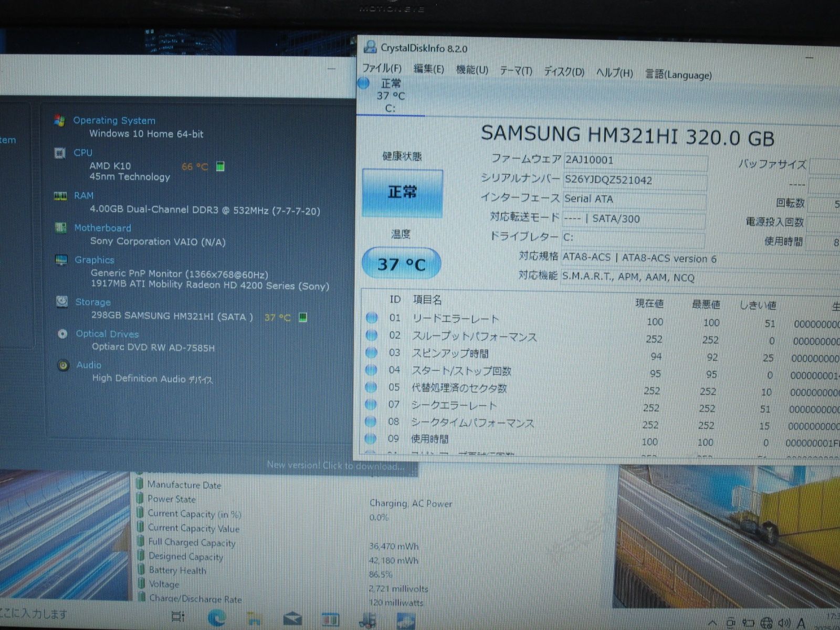Click the CPU chip icon in Speccy
The image size is (840, 630).
pyautogui.click(x=60, y=153)
